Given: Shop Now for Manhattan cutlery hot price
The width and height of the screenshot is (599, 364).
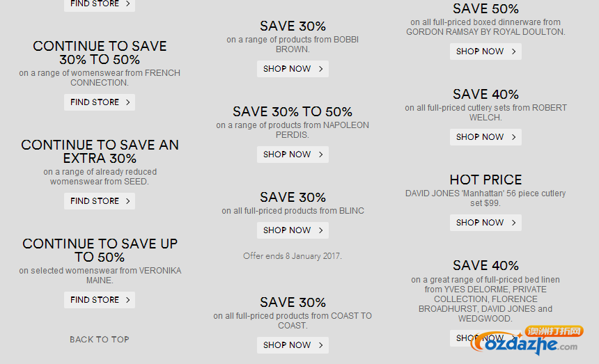Looking at the screenshot, I should [485, 223].
